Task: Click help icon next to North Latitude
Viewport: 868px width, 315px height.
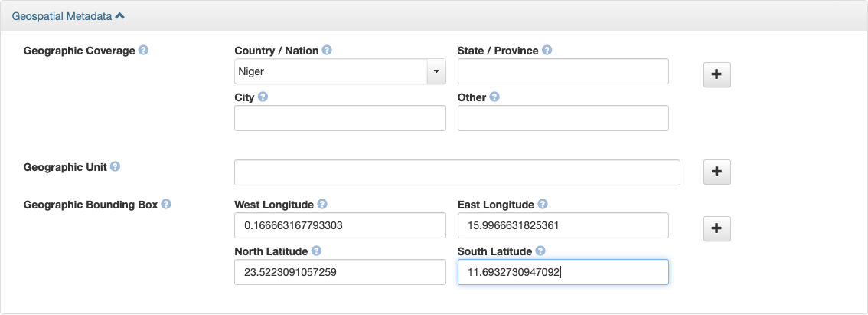Action: [x=316, y=251]
